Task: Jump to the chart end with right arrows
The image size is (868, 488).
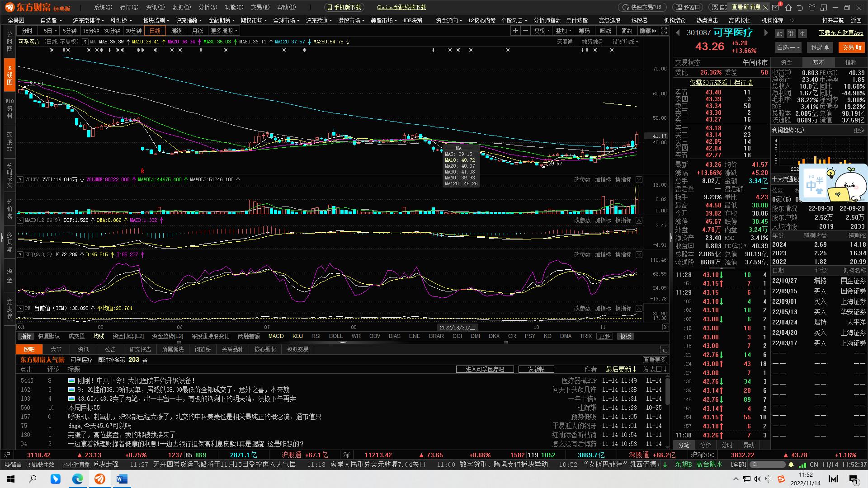Action: click(665, 327)
